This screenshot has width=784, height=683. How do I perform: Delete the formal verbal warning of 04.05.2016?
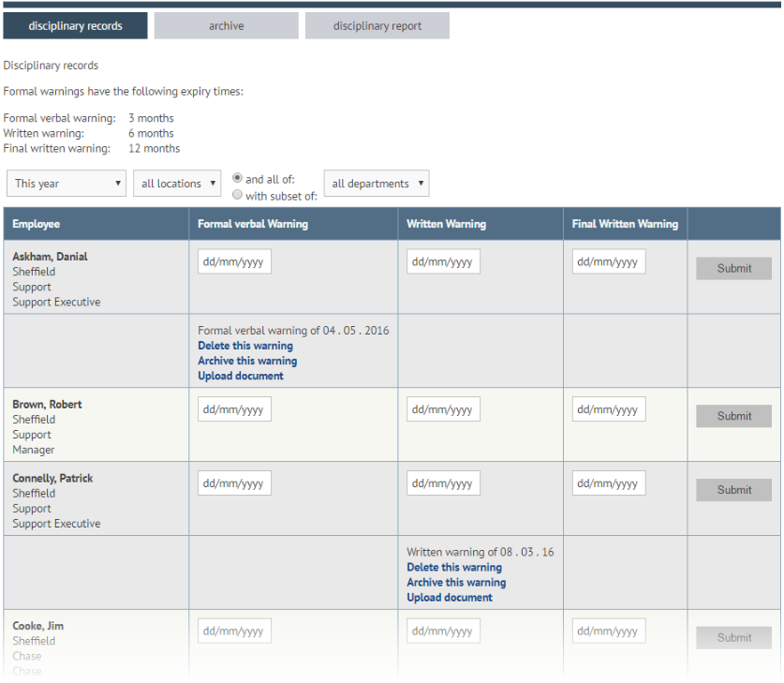click(x=245, y=346)
